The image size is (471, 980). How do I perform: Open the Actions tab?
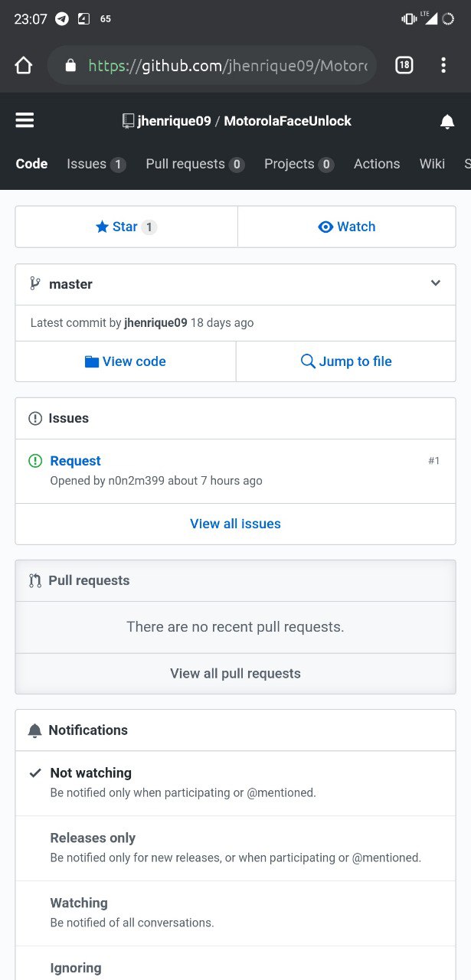(377, 164)
